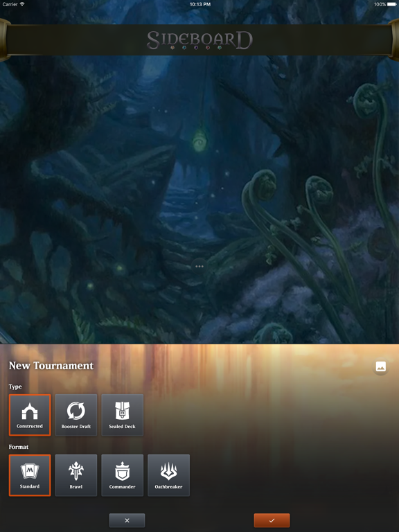This screenshot has width=399, height=532.
Task: Cancel new tournament with X button
Action: (127, 520)
